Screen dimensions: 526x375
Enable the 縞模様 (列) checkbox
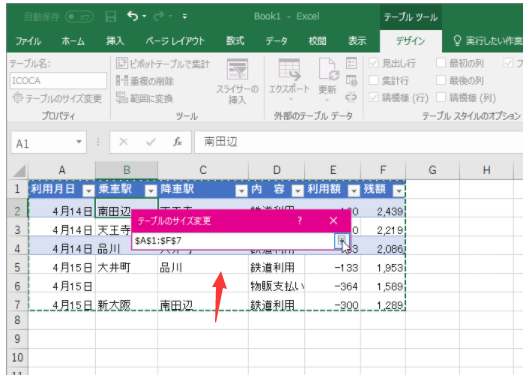(440, 98)
